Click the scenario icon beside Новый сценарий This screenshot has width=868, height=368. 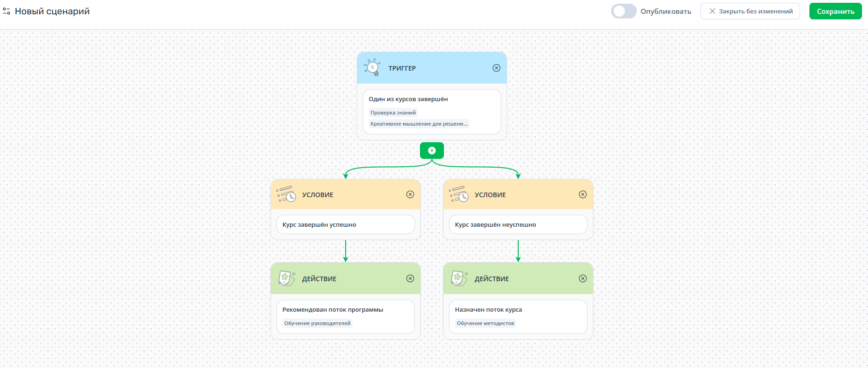coord(6,11)
